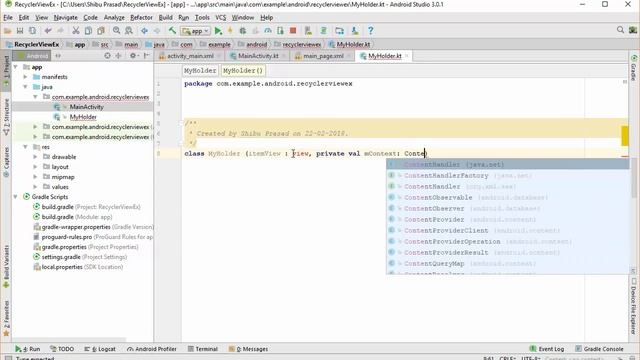Run the app with green play icon
Image resolution: width=640 pixels, height=360 pixels.
coord(218,31)
